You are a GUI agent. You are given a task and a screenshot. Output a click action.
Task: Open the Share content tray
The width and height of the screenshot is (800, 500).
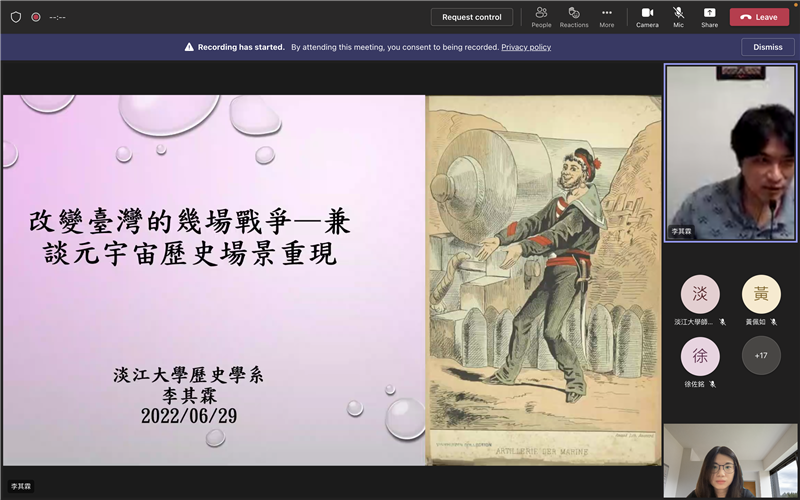[x=709, y=16]
